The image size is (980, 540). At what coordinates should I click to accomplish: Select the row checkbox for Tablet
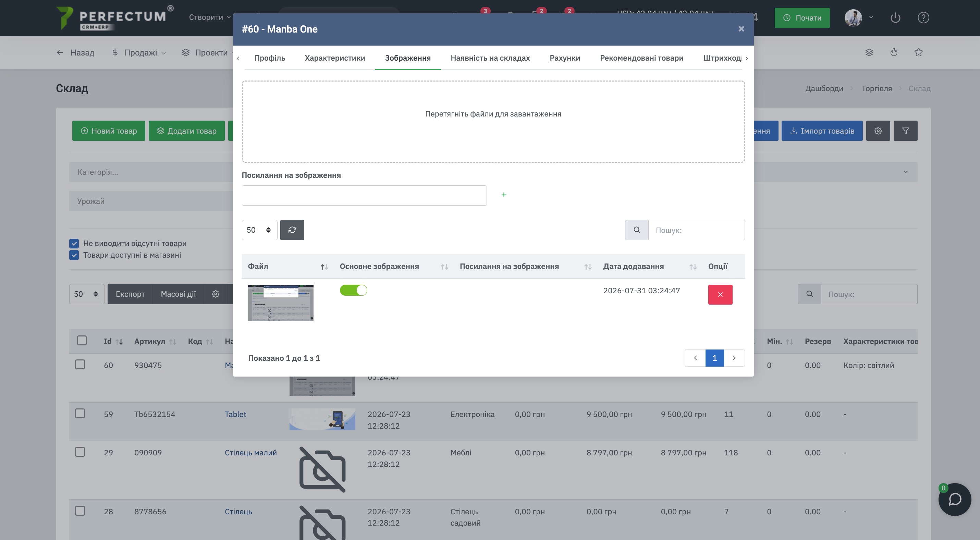click(x=80, y=414)
